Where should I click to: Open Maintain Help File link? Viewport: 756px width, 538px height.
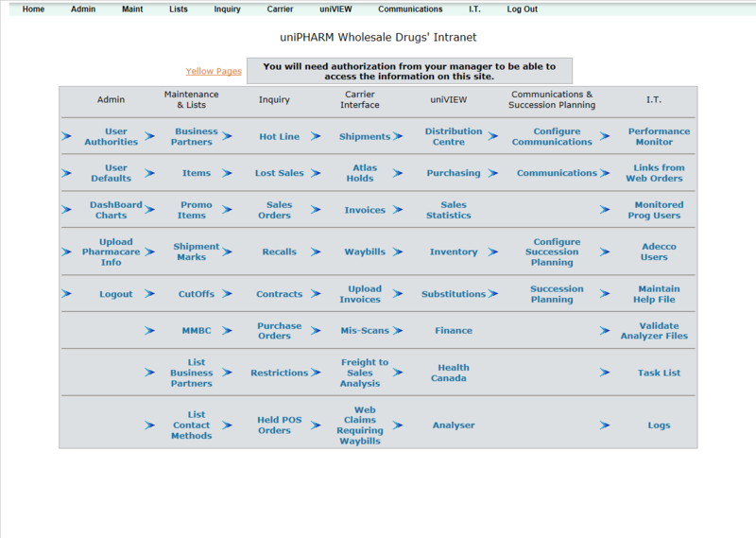click(x=659, y=294)
